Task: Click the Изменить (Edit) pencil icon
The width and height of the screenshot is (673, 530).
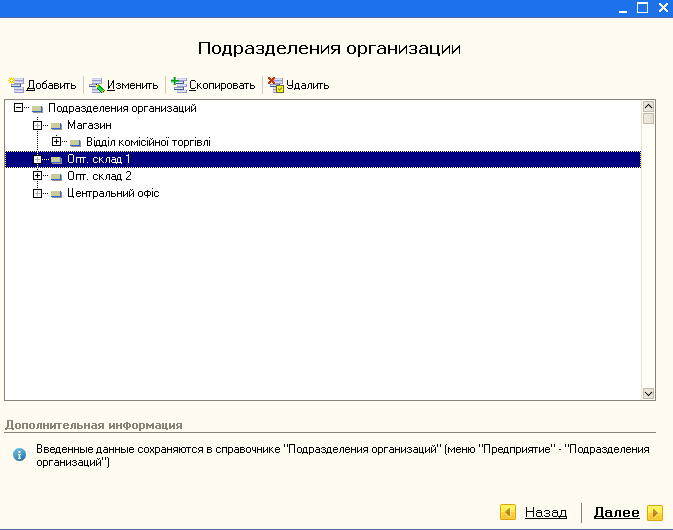Action: pos(97,85)
